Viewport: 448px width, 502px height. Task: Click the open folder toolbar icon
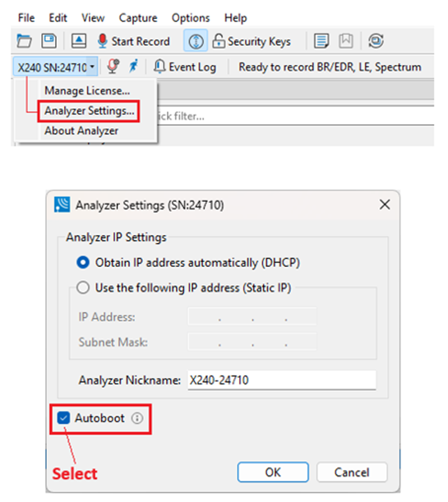25,41
